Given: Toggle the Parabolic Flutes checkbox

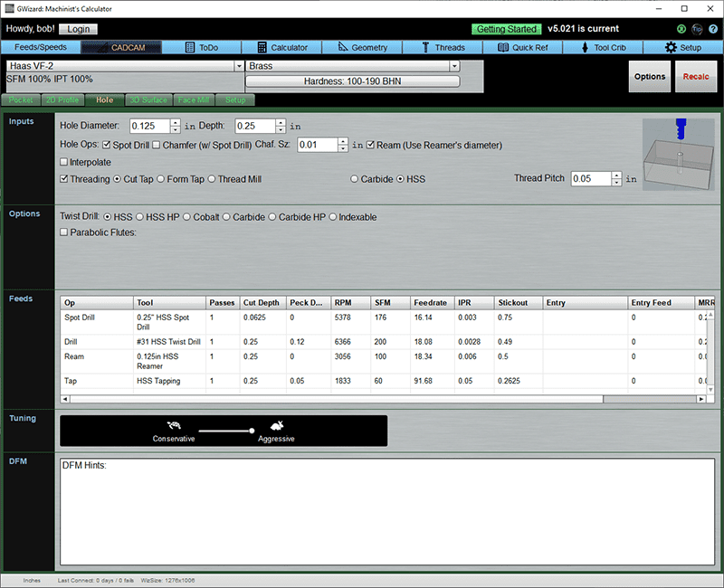Looking at the screenshot, I should pyautogui.click(x=64, y=232).
